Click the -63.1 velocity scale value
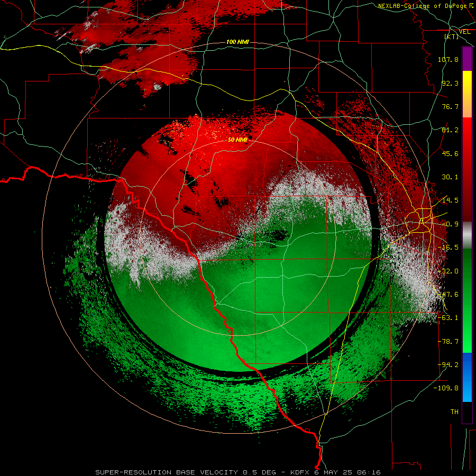The image size is (476, 476). pyautogui.click(x=448, y=318)
